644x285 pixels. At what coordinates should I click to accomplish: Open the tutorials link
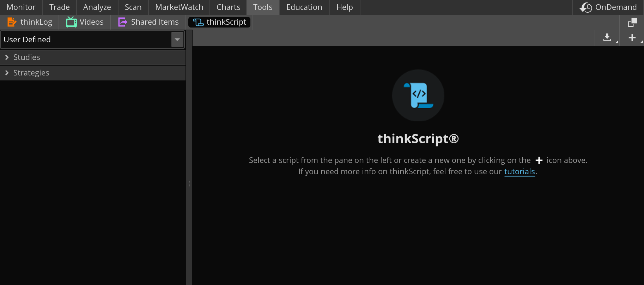pos(519,171)
